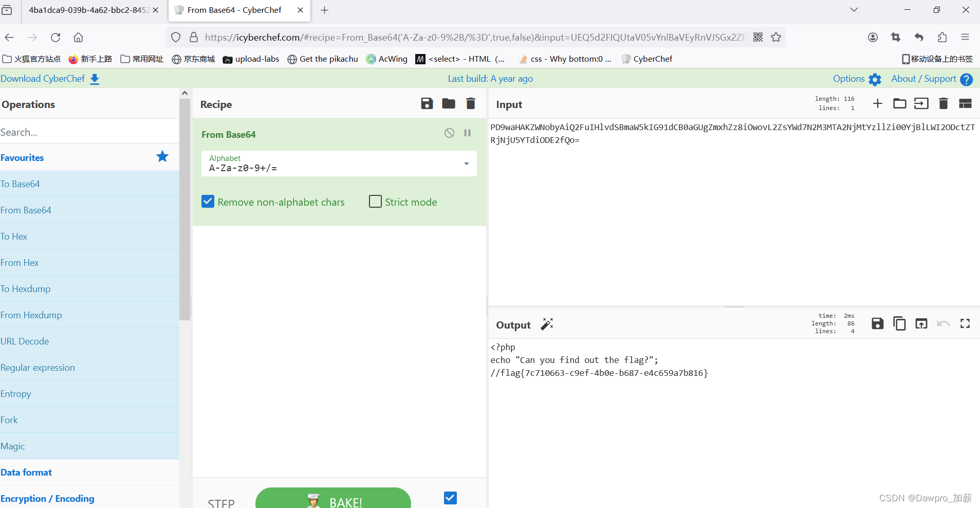Select the To Hexdump operation

(89, 289)
